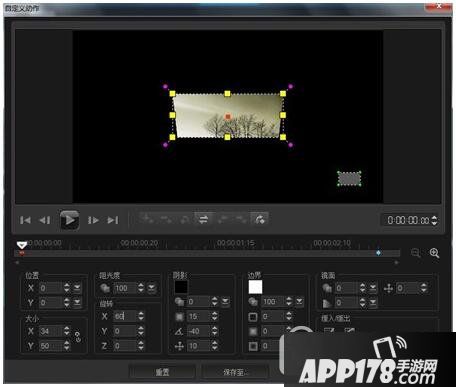Close the custom motion dialog
Image resolution: width=456 pixels, height=387 pixels.
click(x=439, y=7)
